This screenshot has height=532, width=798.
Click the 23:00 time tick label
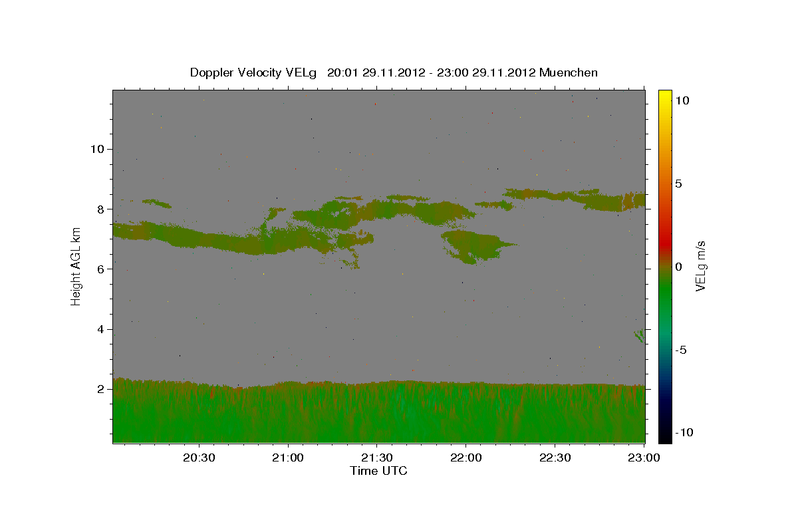(643, 458)
